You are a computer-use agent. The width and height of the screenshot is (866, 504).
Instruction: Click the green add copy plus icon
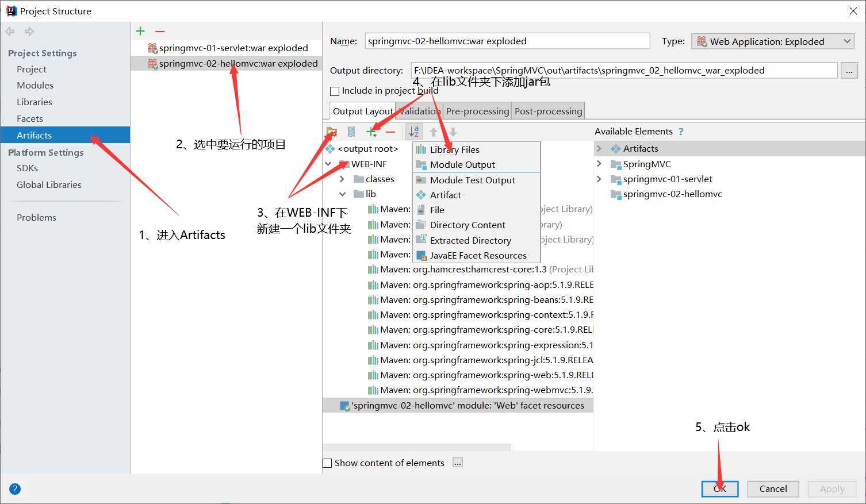[371, 132]
